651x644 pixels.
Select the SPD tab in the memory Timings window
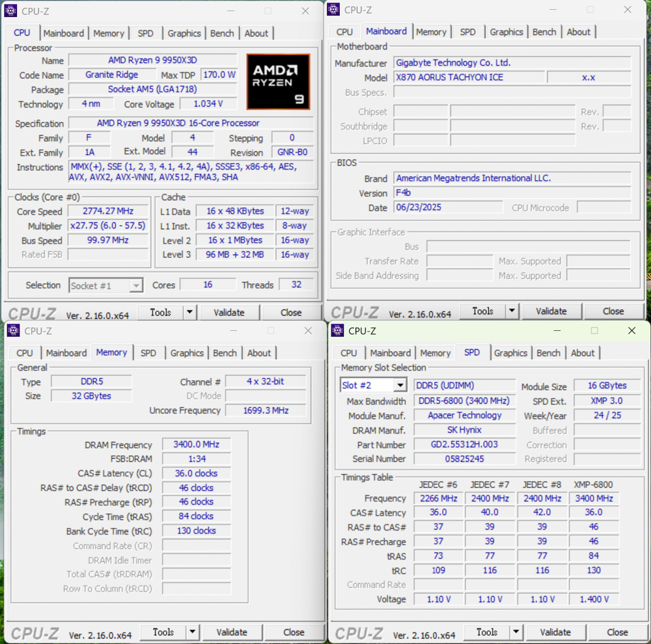point(148,353)
